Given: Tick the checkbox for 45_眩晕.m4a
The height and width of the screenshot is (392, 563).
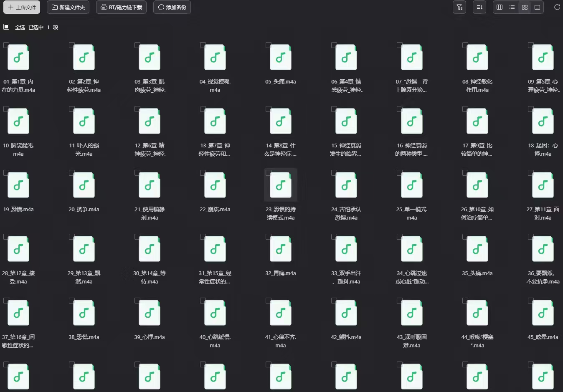Looking at the screenshot, I should point(530,301).
